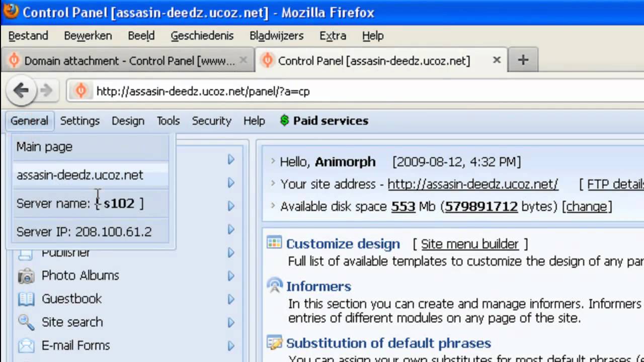Click the Domain attachment tab favicon
Viewport: 644px width, 362px height.
14,61
